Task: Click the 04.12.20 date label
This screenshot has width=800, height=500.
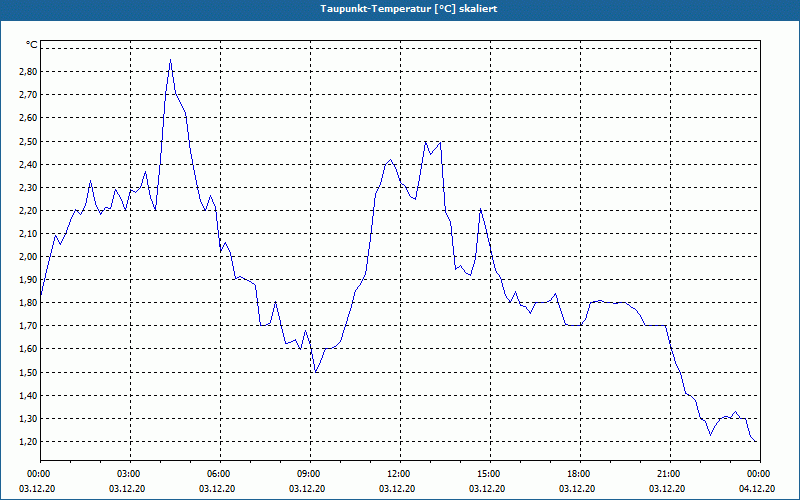Action: click(x=757, y=488)
